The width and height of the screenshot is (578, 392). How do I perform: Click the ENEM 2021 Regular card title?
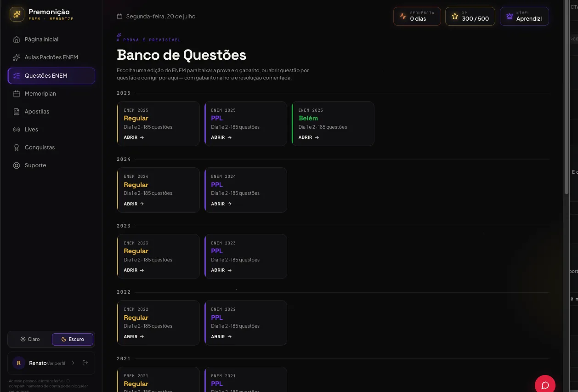click(136, 384)
